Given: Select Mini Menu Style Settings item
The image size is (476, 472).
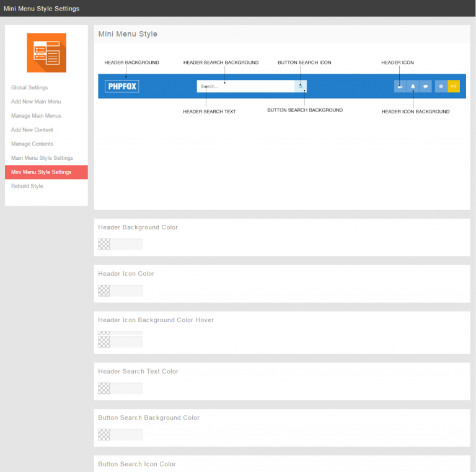Looking at the screenshot, I should (46, 172).
